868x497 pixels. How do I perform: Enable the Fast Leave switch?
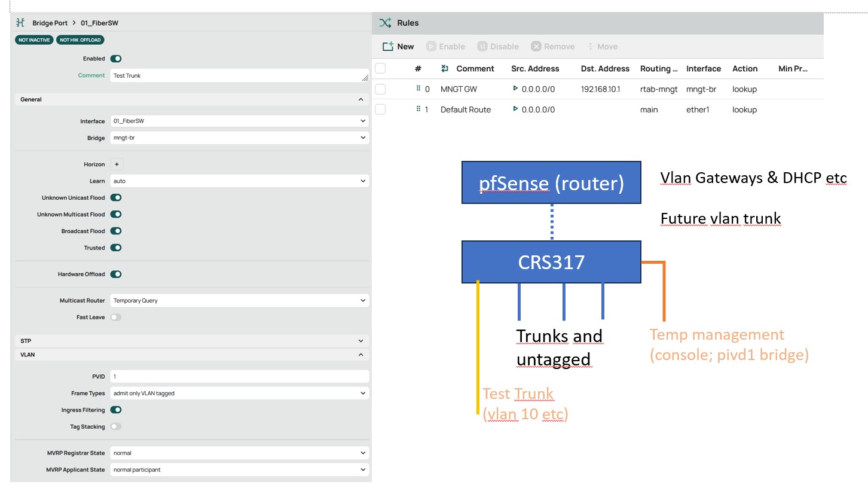tap(116, 317)
